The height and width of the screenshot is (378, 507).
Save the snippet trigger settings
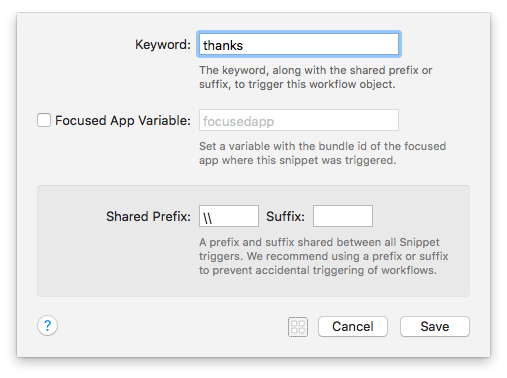(x=435, y=326)
